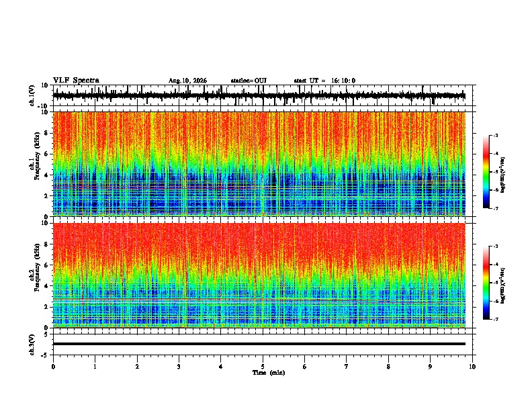Click time axis tick label "4"

221,367
